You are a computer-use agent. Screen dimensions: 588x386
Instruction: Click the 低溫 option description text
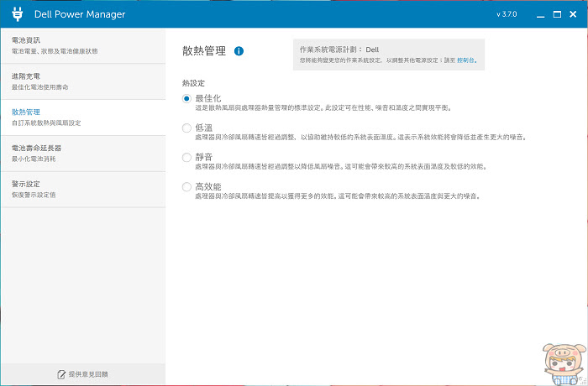coord(360,138)
